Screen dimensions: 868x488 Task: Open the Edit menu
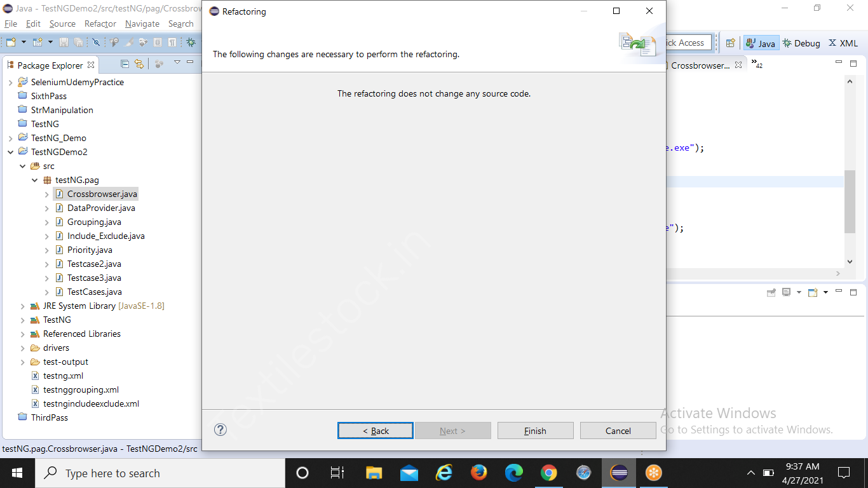(33, 24)
